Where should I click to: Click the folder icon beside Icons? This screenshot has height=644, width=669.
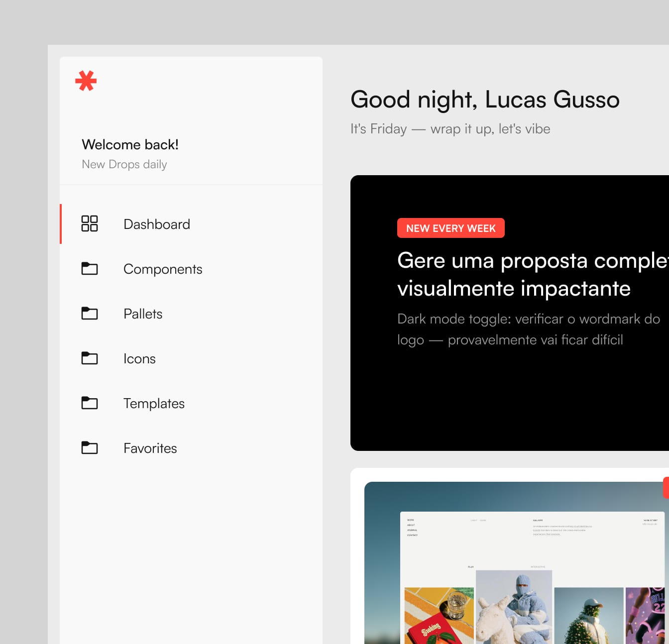tap(90, 358)
